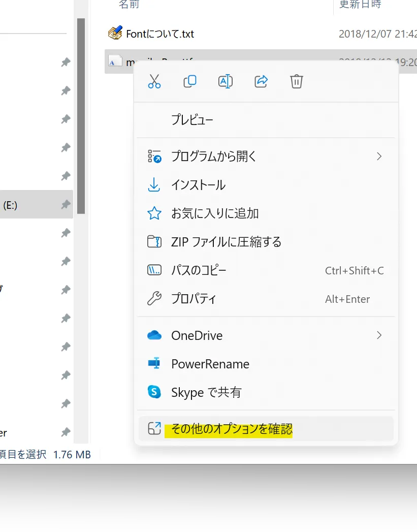Click the favorites star icon
This screenshot has width=417, height=532.
(154, 213)
